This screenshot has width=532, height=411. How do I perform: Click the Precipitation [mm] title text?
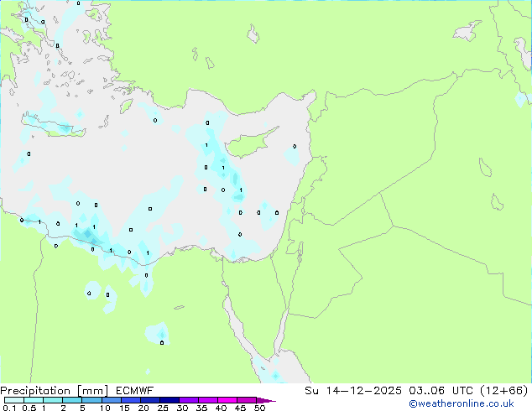(55, 391)
